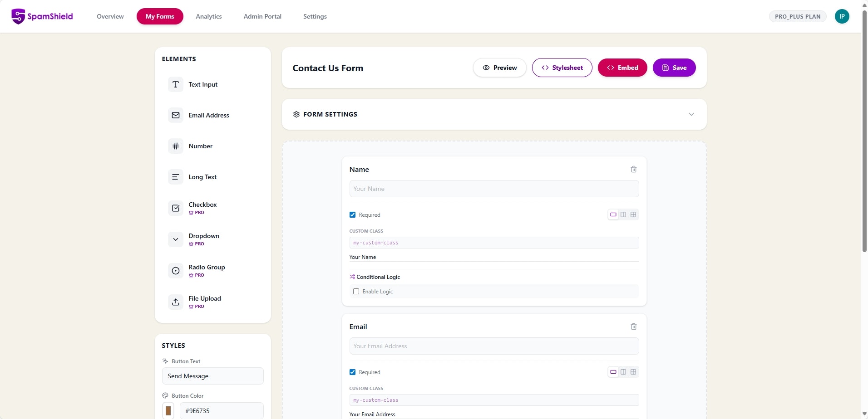The width and height of the screenshot is (868, 419).
Task: Select the Long Text element icon
Action: [176, 177]
